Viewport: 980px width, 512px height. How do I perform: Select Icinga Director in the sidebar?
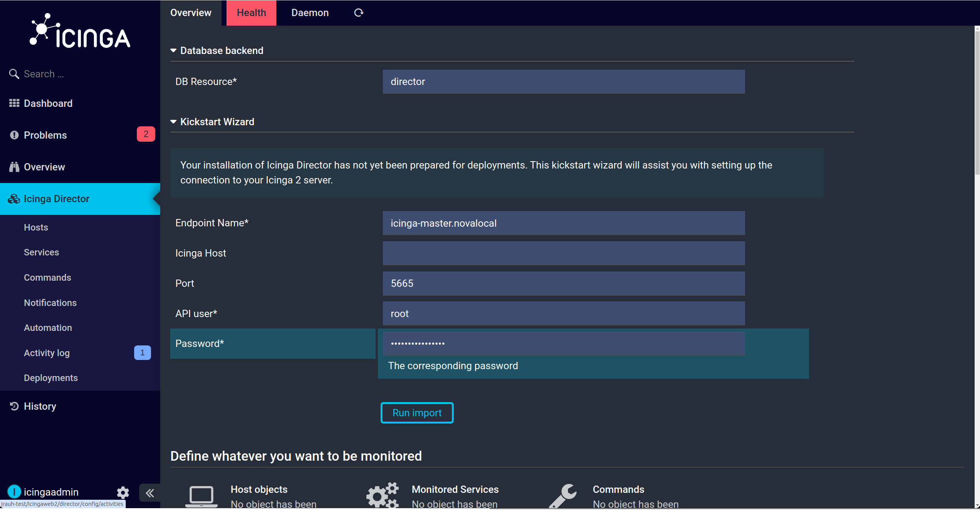(80, 199)
